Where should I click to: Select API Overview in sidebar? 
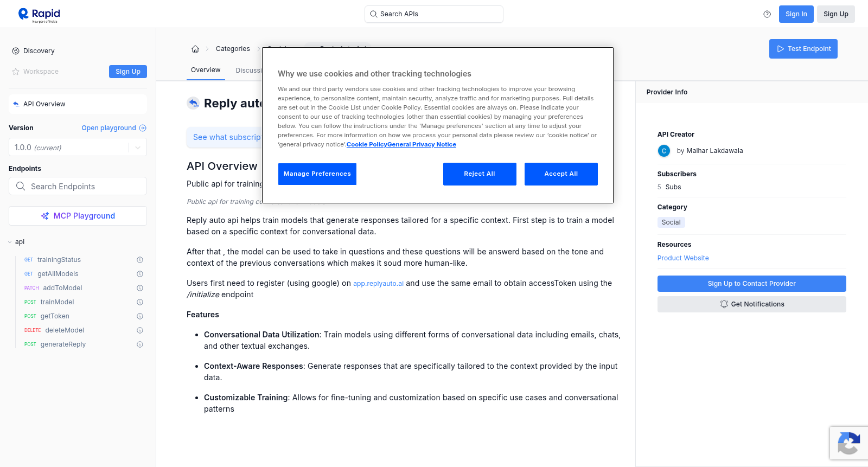pos(78,104)
